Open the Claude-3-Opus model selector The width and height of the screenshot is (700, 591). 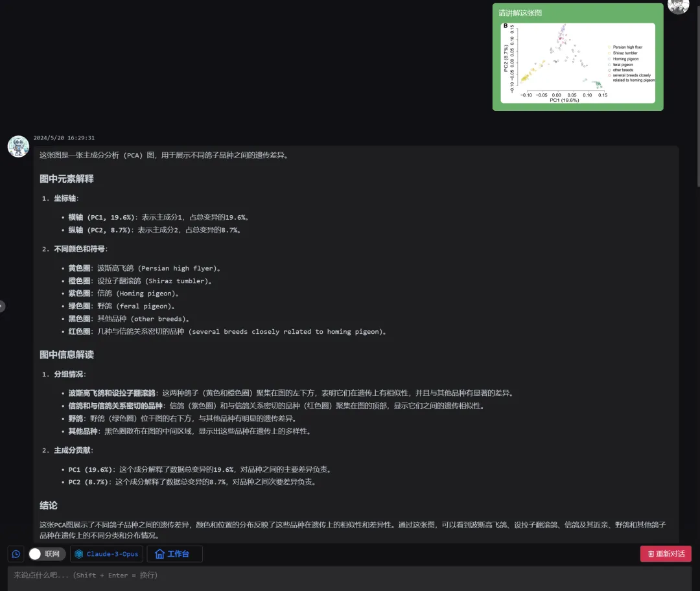tap(106, 554)
